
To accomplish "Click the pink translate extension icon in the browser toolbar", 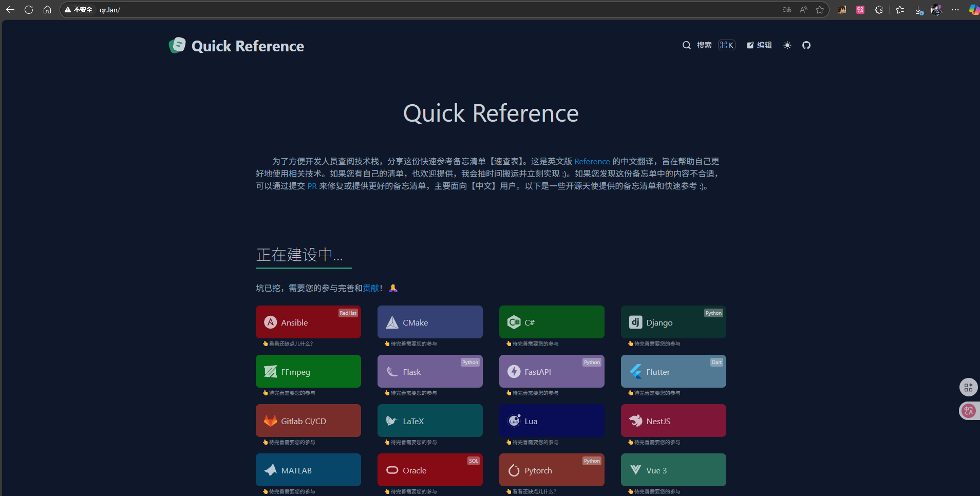I will 860,10.
